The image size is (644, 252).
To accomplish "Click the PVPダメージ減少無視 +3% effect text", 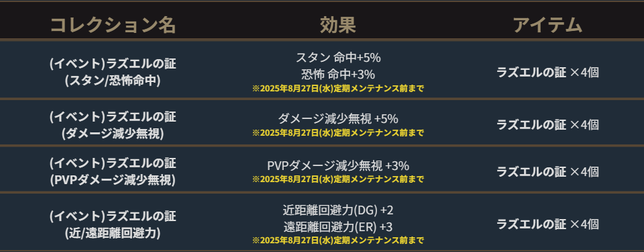I will coord(338,165).
